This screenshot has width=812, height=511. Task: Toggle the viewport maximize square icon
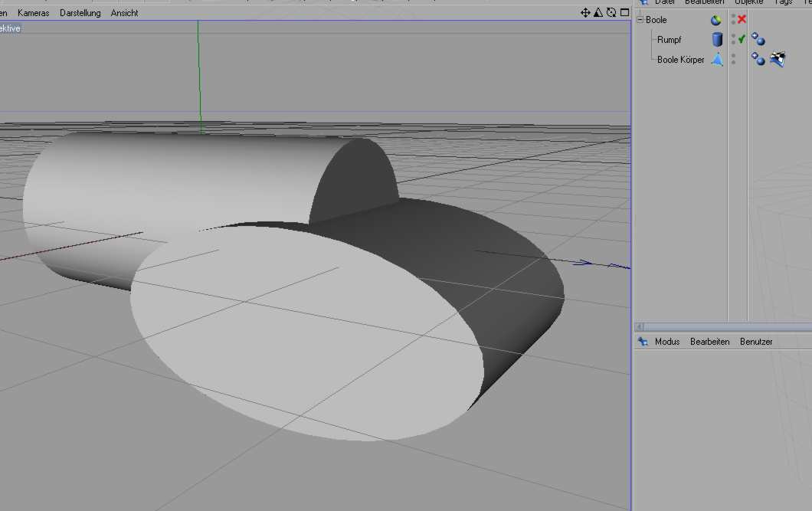click(x=624, y=12)
